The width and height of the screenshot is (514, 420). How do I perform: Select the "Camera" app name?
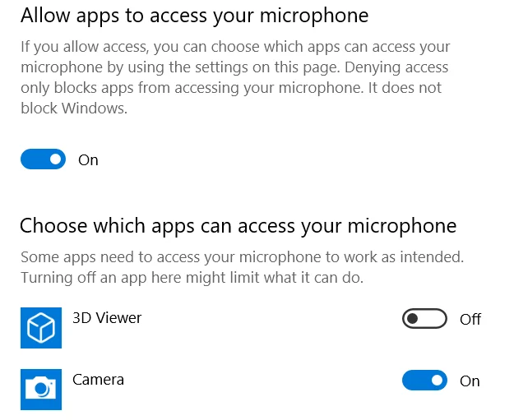coord(99,380)
